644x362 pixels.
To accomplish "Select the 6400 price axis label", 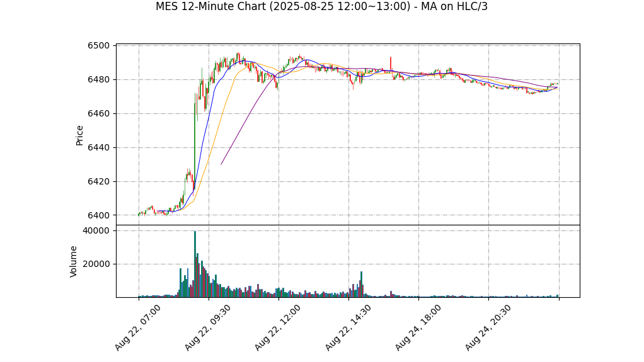I will tap(98, 215).
